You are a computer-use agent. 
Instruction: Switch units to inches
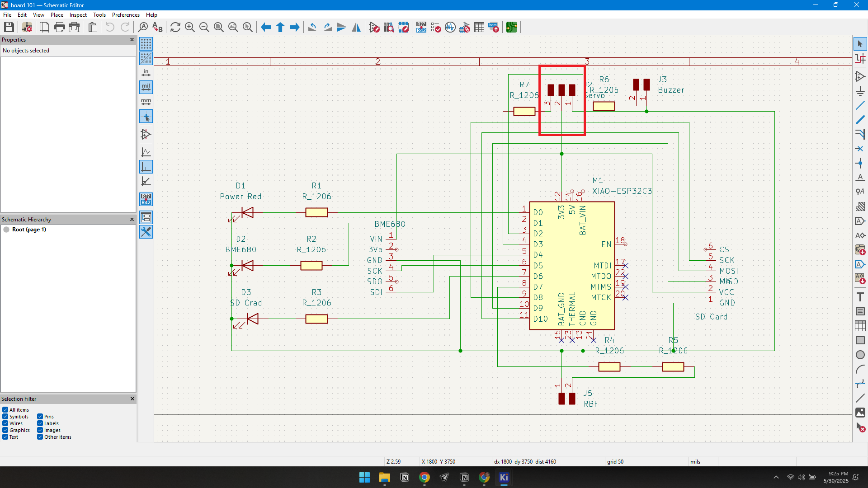coord(146,73)
